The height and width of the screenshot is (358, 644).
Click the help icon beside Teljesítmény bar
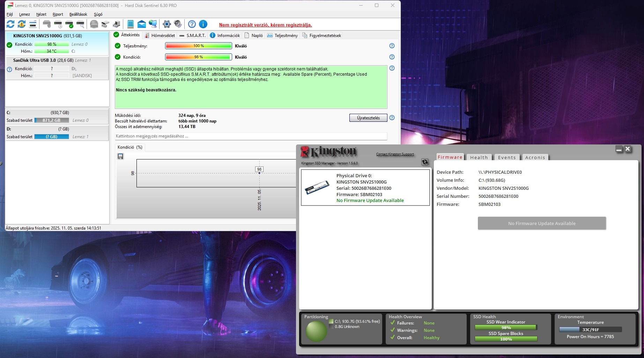(392, 46)
